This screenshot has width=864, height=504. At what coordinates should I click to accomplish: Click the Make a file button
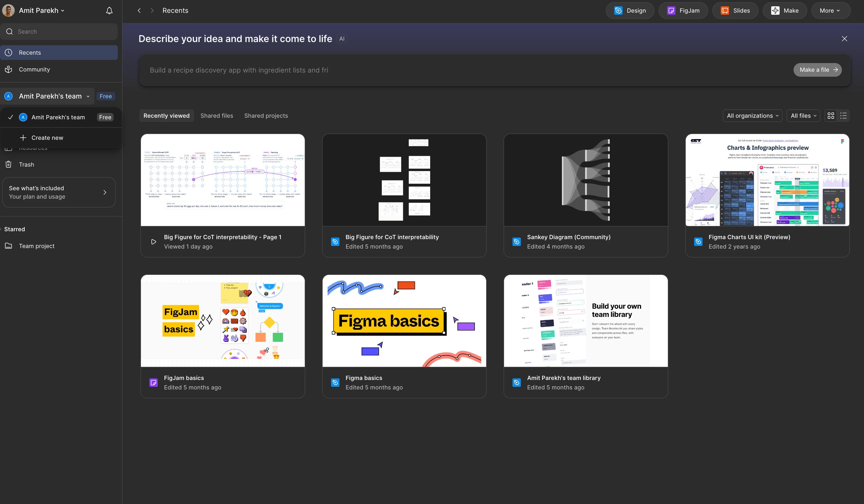click(817, 70)
